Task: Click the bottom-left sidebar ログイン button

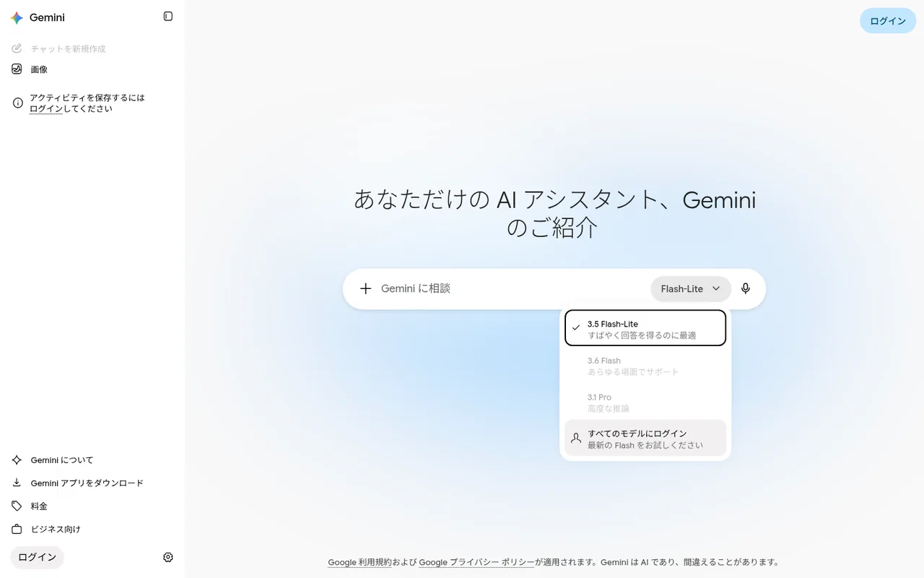Action: 37,557
